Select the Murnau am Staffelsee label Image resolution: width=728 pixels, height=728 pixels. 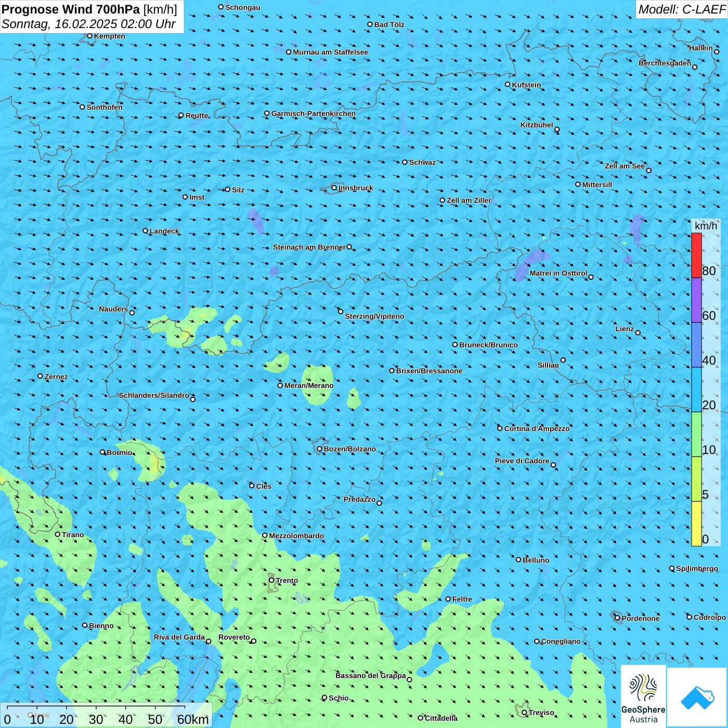330,52
